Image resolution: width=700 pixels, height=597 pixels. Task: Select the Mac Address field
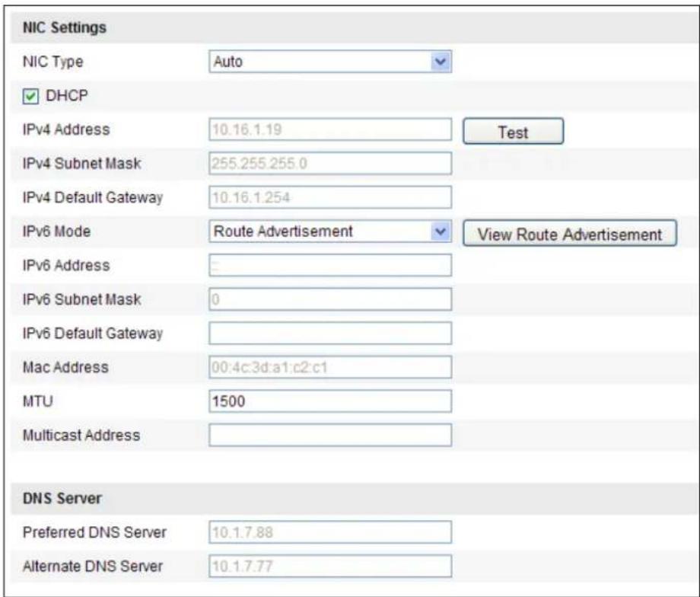point(330,367)
